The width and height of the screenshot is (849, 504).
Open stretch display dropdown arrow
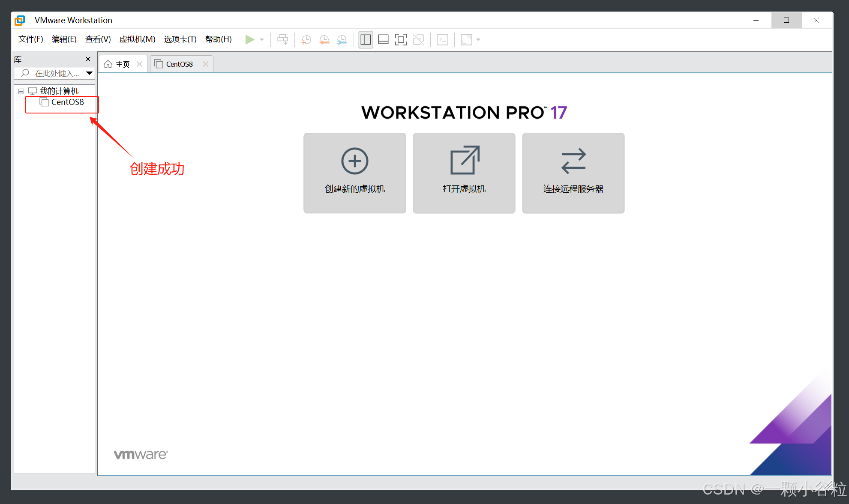tap(478, 40)
